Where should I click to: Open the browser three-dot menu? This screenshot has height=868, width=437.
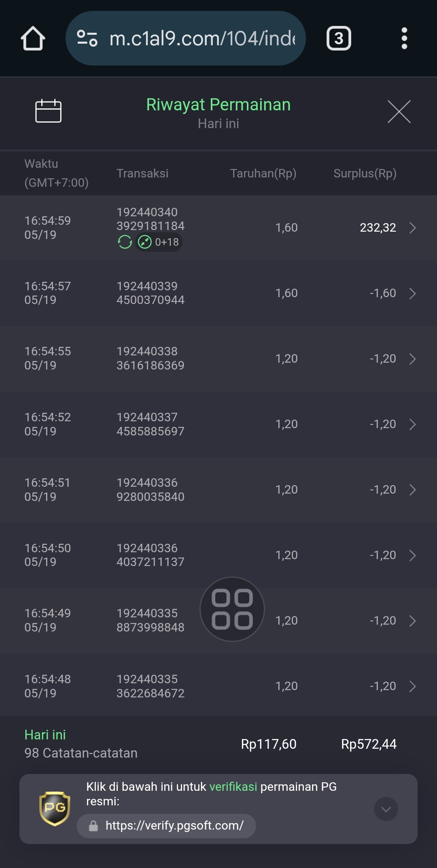404,38
